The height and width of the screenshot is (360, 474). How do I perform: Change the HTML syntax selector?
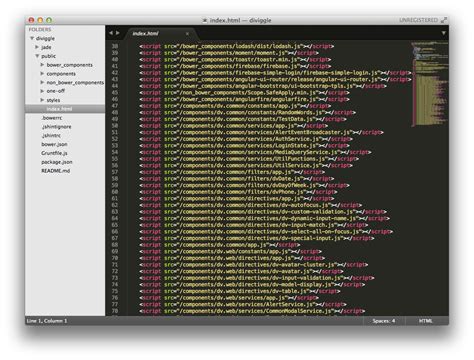(x=426, y=321)
